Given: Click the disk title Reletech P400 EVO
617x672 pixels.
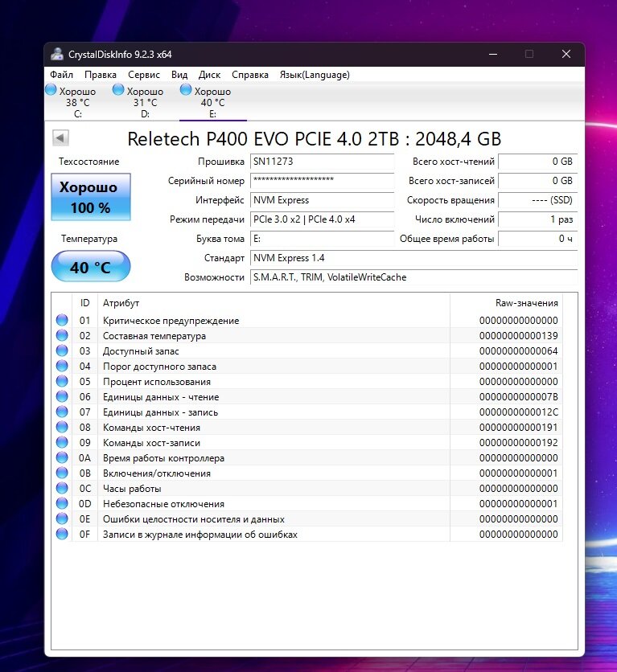Looking at the screenshot, I should (314, 139).
